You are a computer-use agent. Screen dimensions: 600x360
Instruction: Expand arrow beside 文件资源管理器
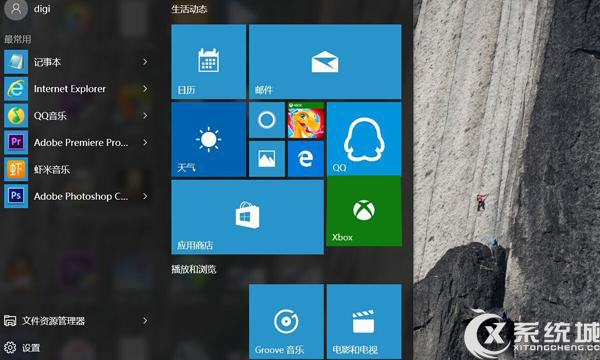pos(145,321)
